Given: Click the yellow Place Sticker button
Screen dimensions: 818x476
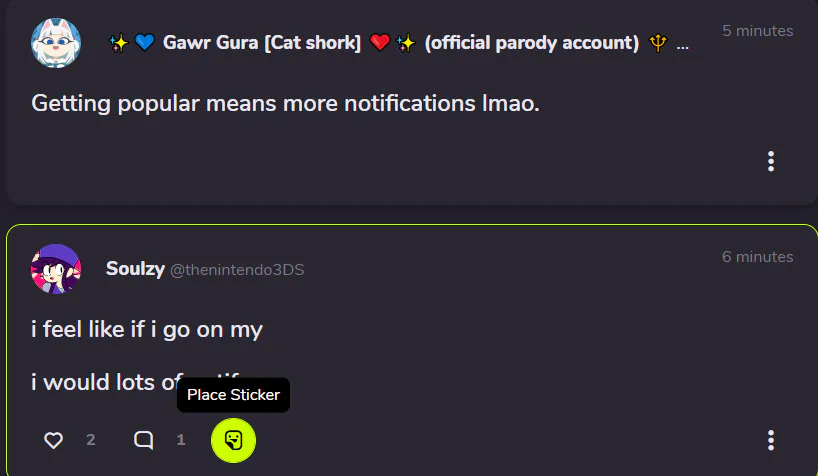Looking at the screenshot, I should pos(233,440).
